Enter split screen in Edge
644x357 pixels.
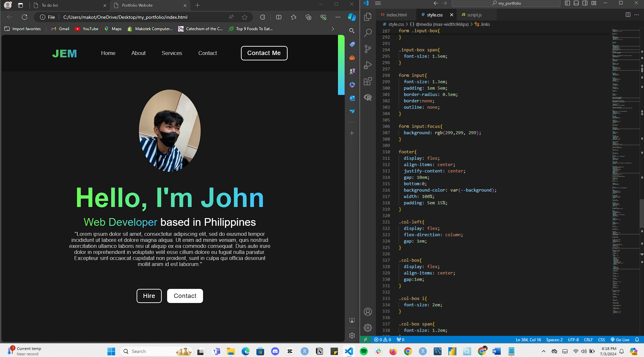(x=279, y=17)
